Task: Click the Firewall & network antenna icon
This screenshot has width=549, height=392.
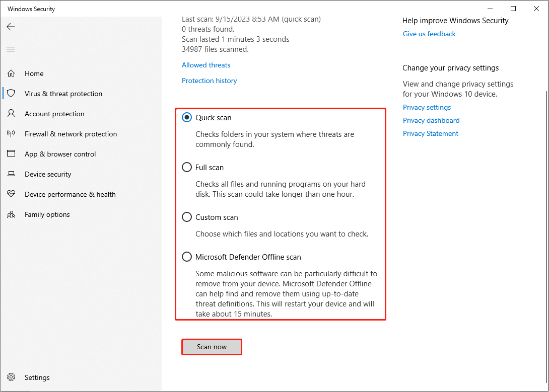Action: point(11,133)
